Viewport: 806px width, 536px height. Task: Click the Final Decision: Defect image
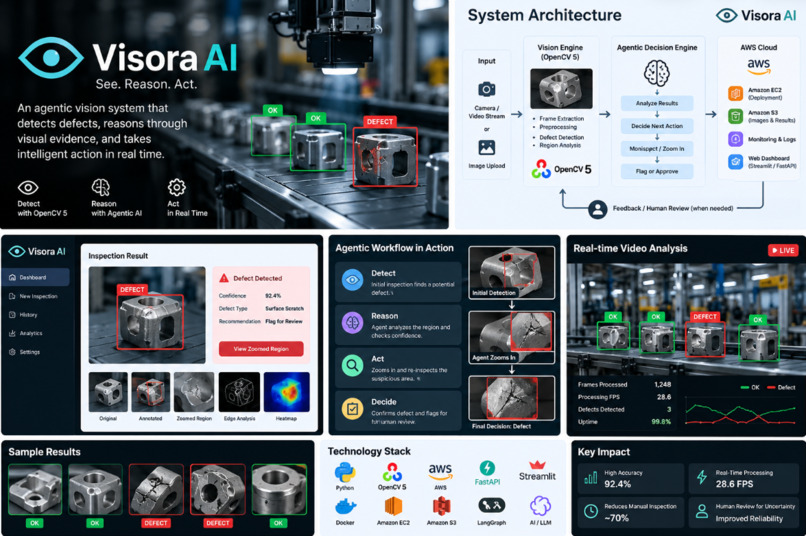(x=511, y=398)
